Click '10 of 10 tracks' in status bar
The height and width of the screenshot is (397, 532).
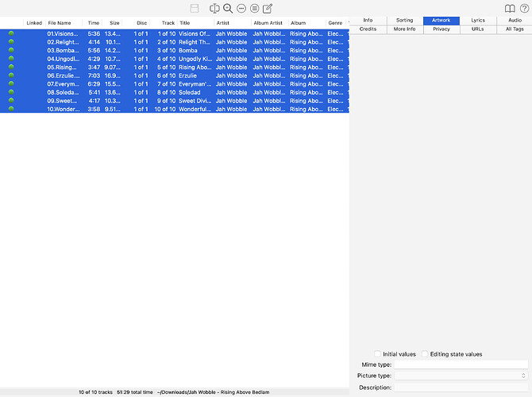coord(95,392)
